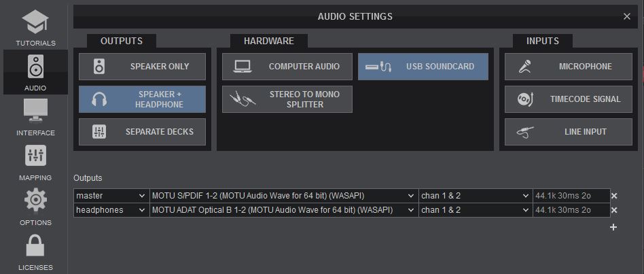The height and width of the screenshot is (274, 644).
Task: Close the Audio Settings window
Action: click(627, 16)
